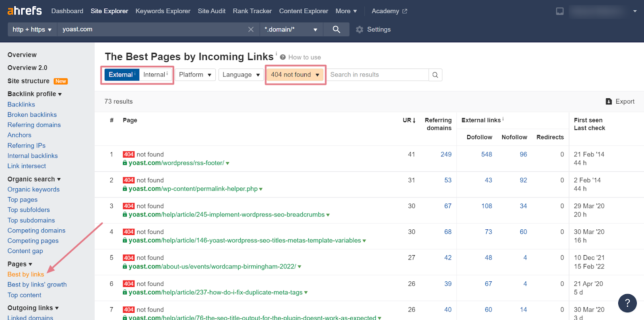Open Overview 2.0 in sidebar
Image resolution: width=644 pixels, height=320 pixels.
tap(27, 68)
